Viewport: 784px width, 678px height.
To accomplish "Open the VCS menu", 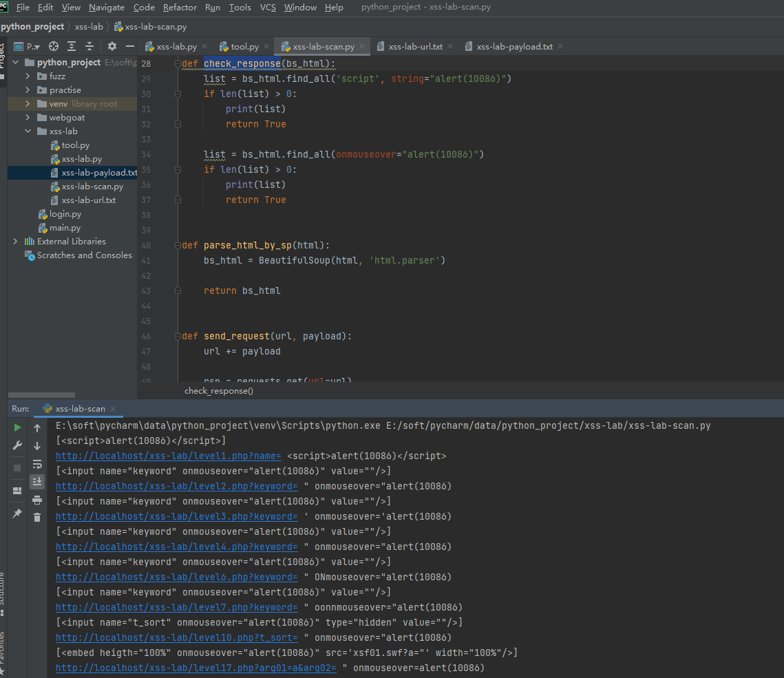I will coord(268,7).
